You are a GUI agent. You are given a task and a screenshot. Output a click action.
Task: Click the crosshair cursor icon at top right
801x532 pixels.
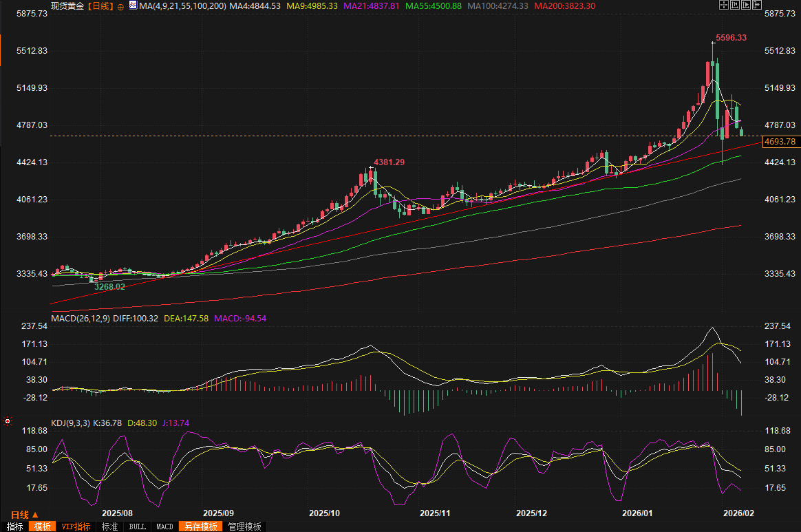click(x=723, y=6)
